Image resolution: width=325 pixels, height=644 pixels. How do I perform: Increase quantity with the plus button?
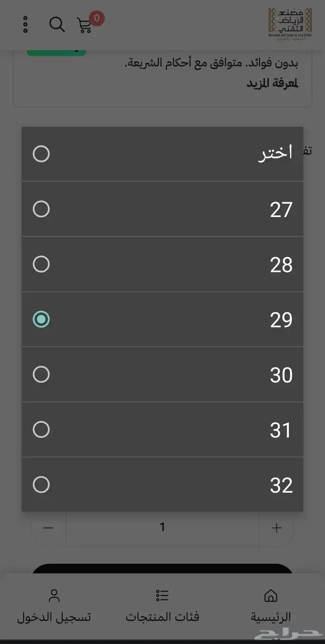click(277, 528)
